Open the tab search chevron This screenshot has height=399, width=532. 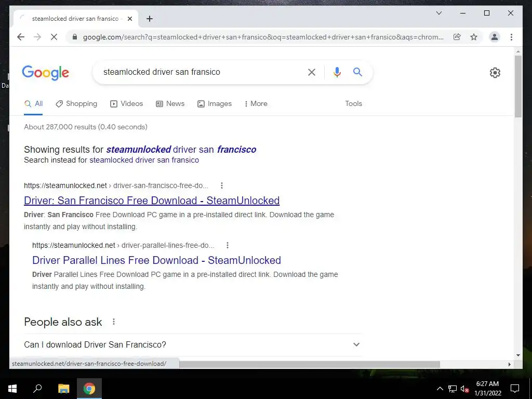pos(438,13)
